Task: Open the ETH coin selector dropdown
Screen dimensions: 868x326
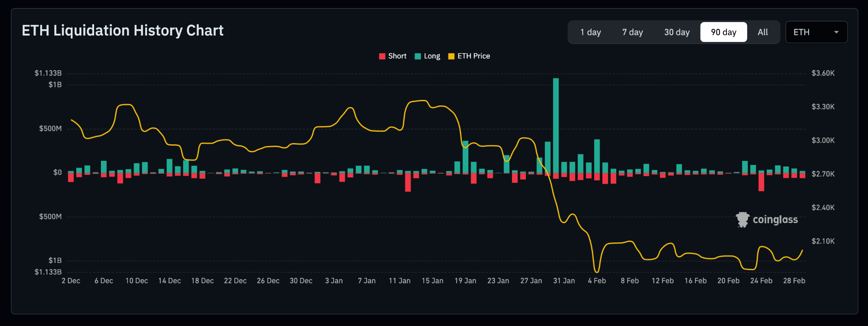Action: pyautogui.click(x=816, y=32)
